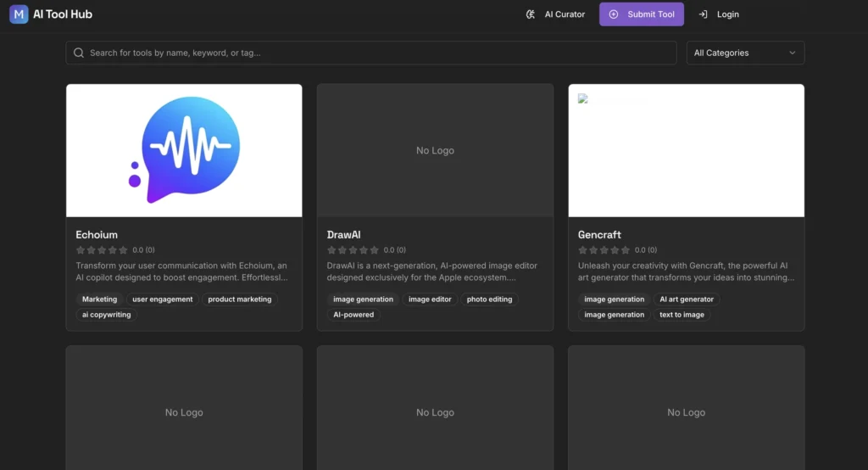This screenshot has width=868, height=470.
Task: Open the Gencraft tool title
Action: pos(599,234)
